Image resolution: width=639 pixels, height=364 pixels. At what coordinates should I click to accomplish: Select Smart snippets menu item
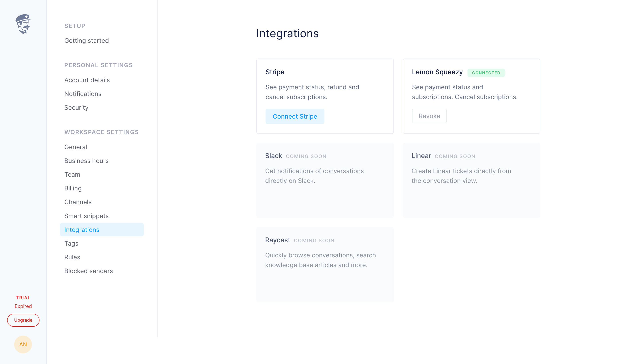click(87, 216)
